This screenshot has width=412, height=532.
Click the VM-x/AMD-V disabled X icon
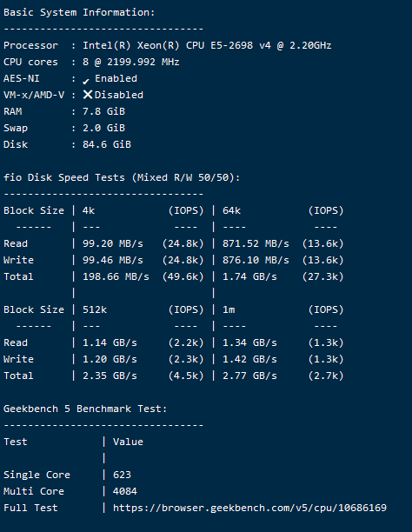tap(88, 95)
